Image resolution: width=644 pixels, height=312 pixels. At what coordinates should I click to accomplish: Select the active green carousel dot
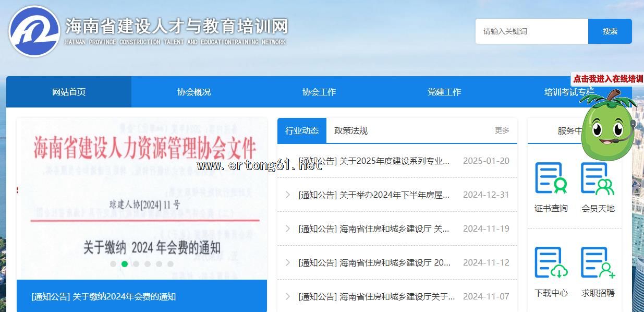pos(125,264)
